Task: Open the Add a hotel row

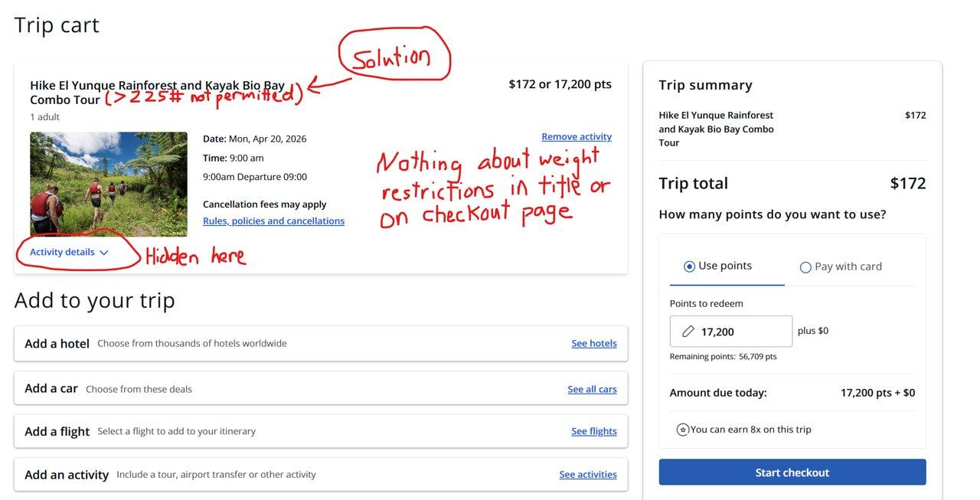Action: click(321, 344)
